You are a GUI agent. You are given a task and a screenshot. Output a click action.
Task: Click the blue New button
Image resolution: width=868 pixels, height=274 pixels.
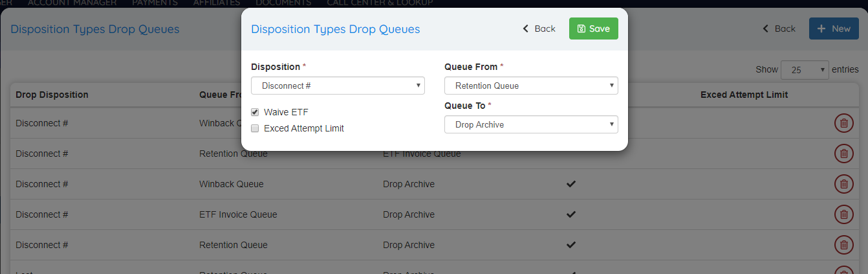(x=834, y=29)
